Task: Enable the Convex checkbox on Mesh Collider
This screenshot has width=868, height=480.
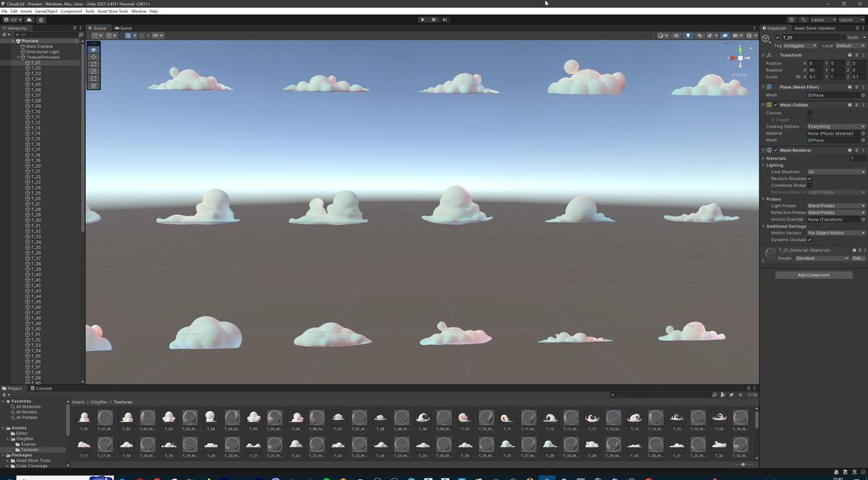Action: 809,113
